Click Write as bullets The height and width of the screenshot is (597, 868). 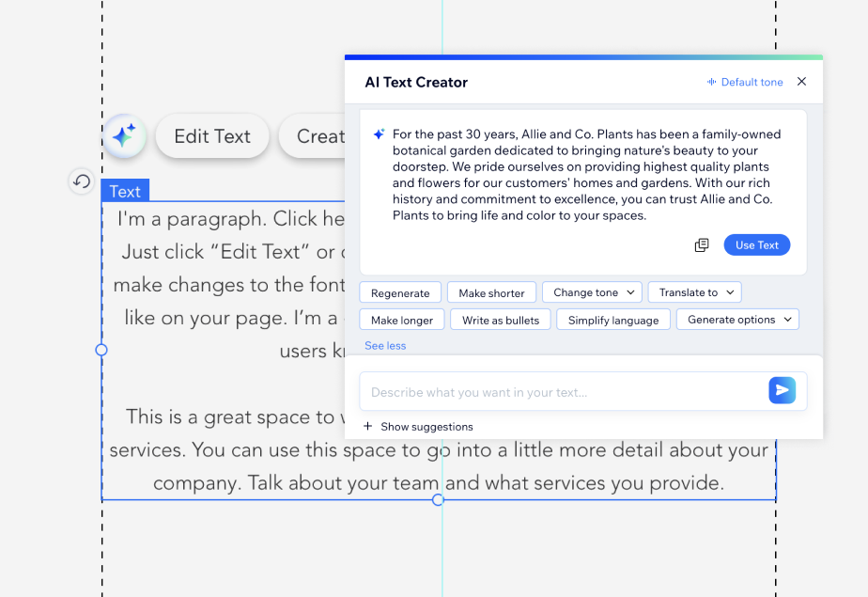point(501,320)
